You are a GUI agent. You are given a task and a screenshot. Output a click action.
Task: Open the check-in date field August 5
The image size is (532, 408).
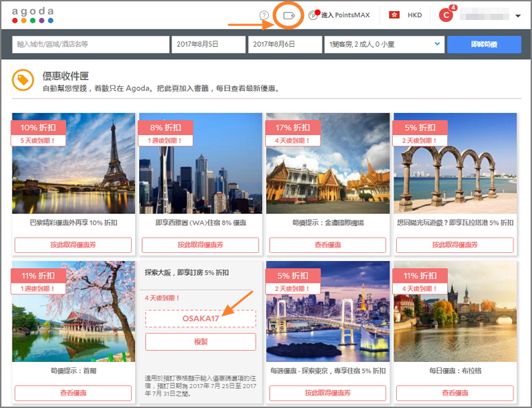(207, 44)
